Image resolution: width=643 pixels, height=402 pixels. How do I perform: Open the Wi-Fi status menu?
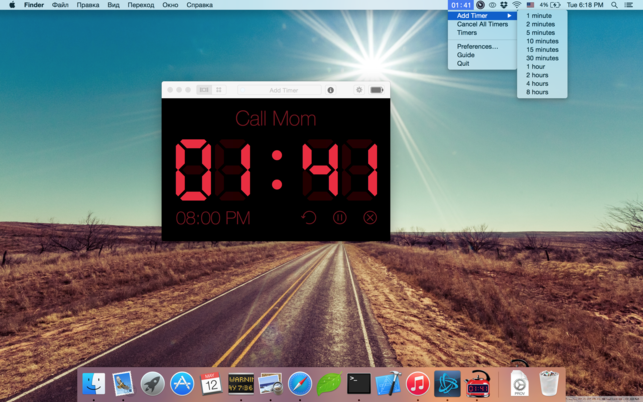coord(517,5)
